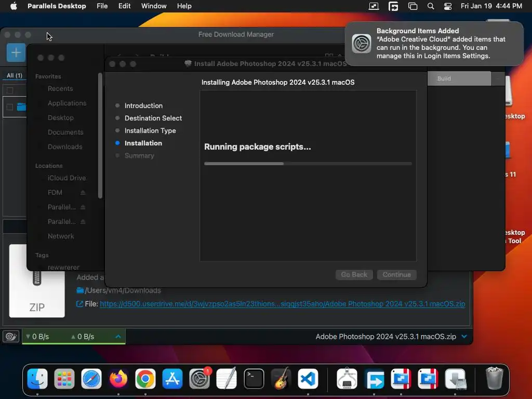
Task: Open the Edit menu
Action: pyautogui.click(x=124, y=6)
